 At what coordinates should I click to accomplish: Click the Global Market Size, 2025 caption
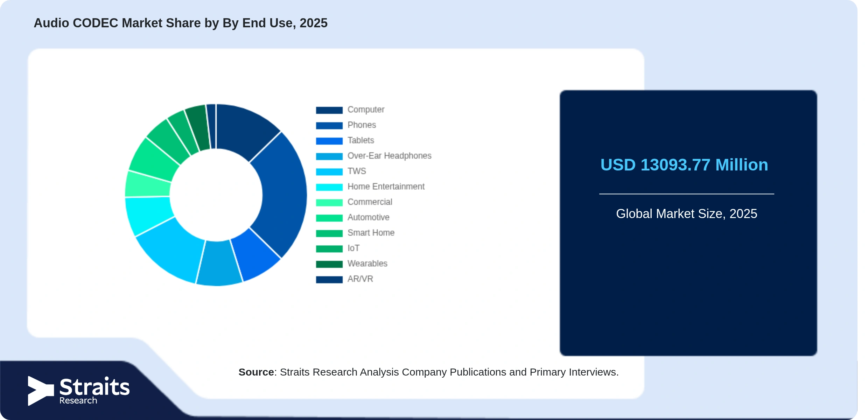(686, 213)
